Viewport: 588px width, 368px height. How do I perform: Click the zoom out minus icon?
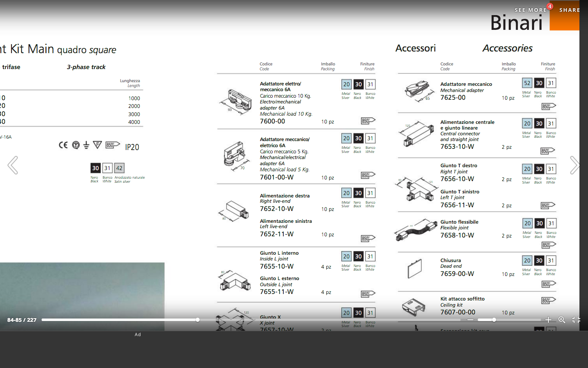pyautogui.click(x=470, y=320)
